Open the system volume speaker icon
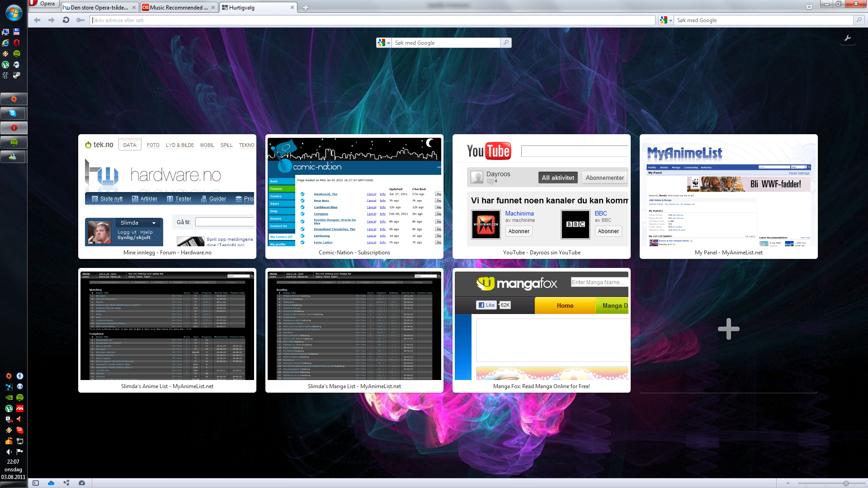This screenshot has height=488, width=868. coord(9,452)
